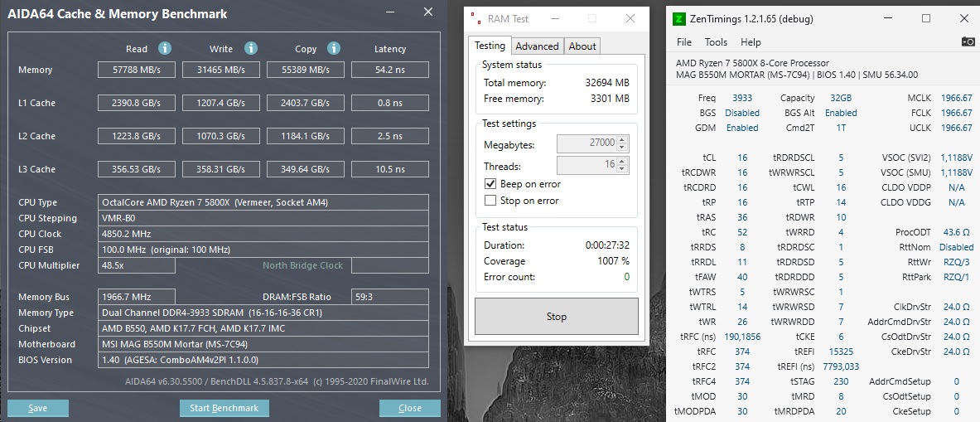Click the CPU Type field in AIDA64

[x=263, y=202]
